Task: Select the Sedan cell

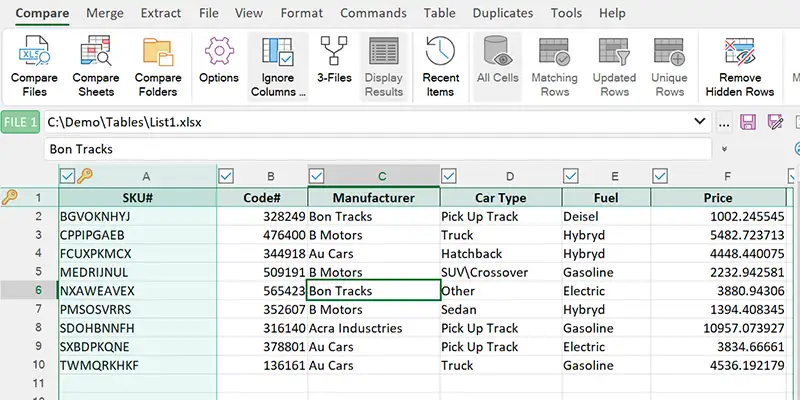Action: 501,309
